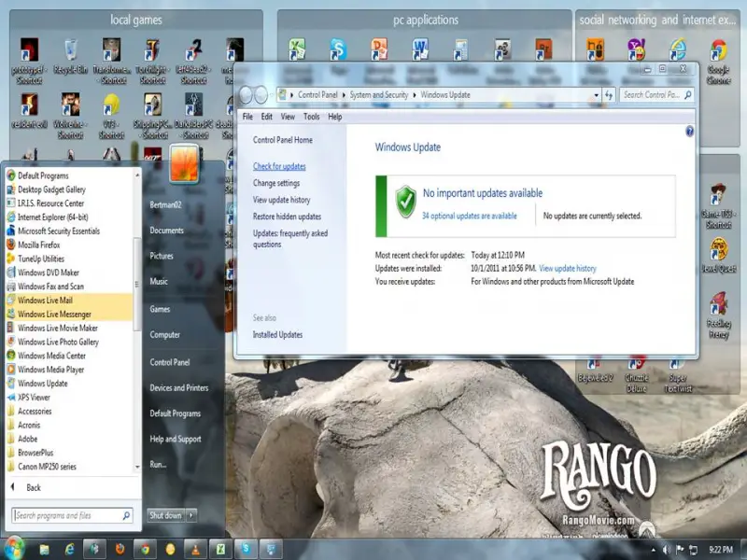The width and height of the screenshot is (747, 560).
Task: Click the Action Center flag tray icon
Action: click(680, 550)
